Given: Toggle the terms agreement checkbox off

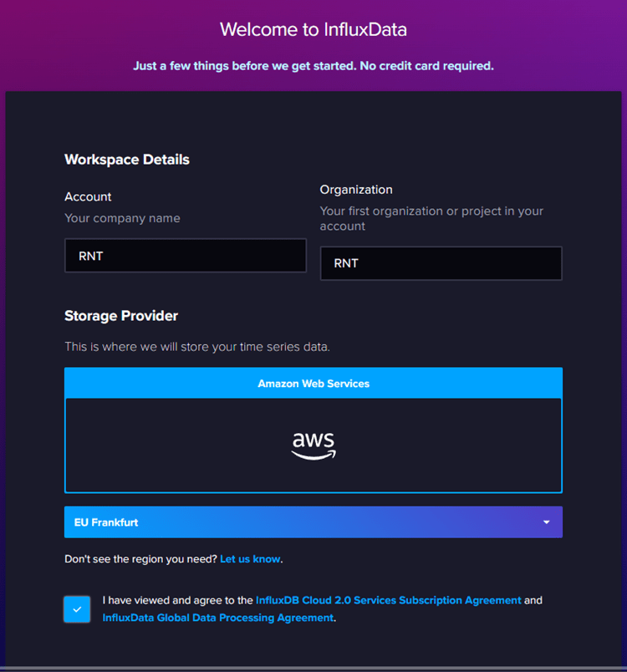Looking at the screenshot, I should point(77,609).
